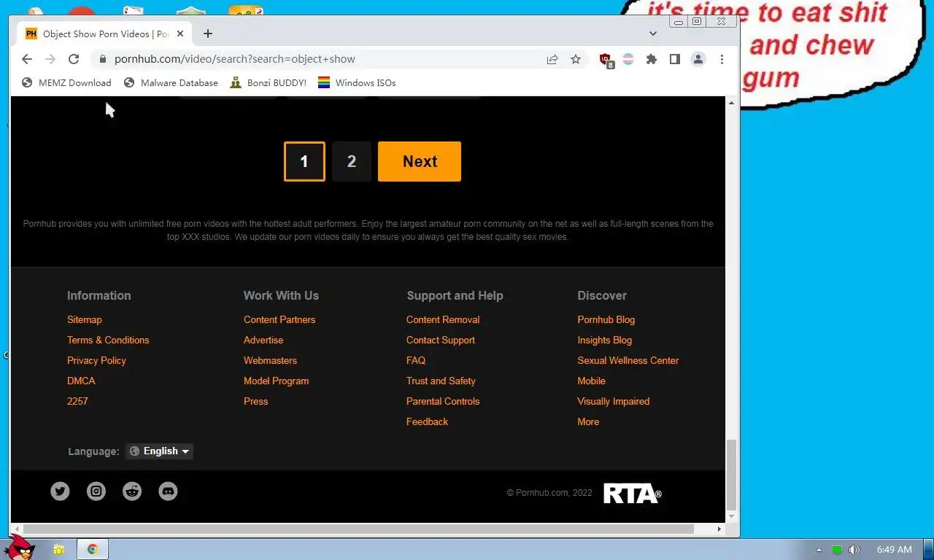Open the Chrome profile avatar
The image size is (934, 560).
(x=698, y=60)
